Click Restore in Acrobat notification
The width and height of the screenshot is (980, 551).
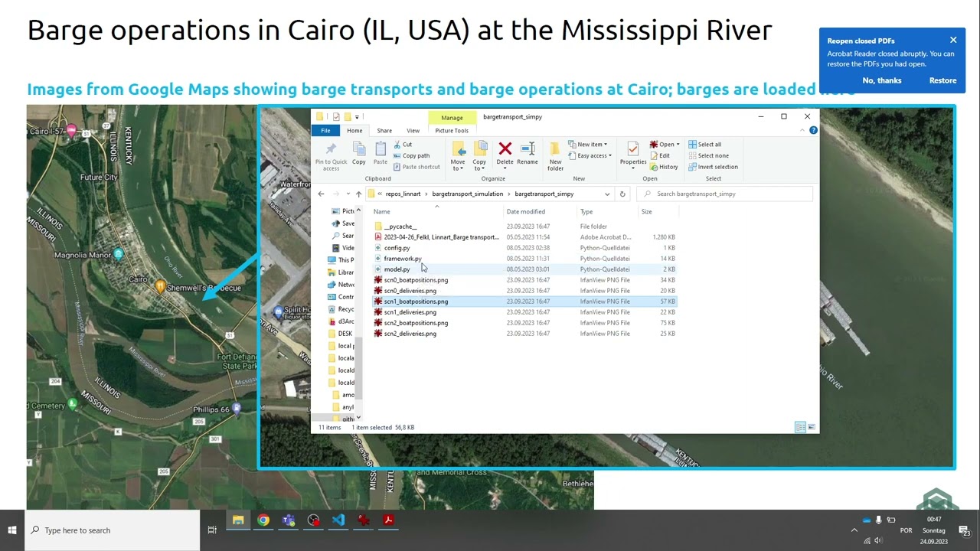942,80
